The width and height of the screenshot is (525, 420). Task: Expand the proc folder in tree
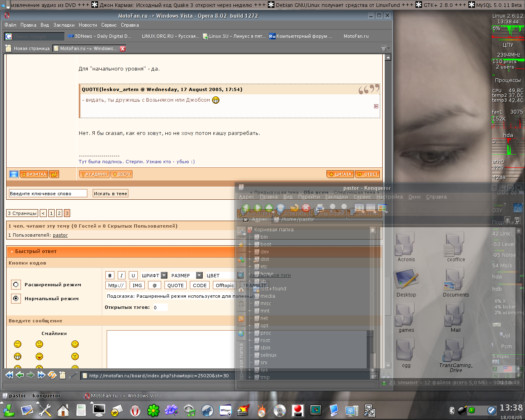click(249, 333)
